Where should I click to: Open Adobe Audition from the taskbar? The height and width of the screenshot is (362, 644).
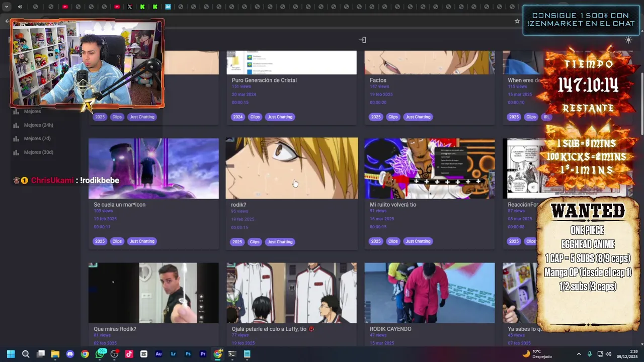click(x=158, y=354)
